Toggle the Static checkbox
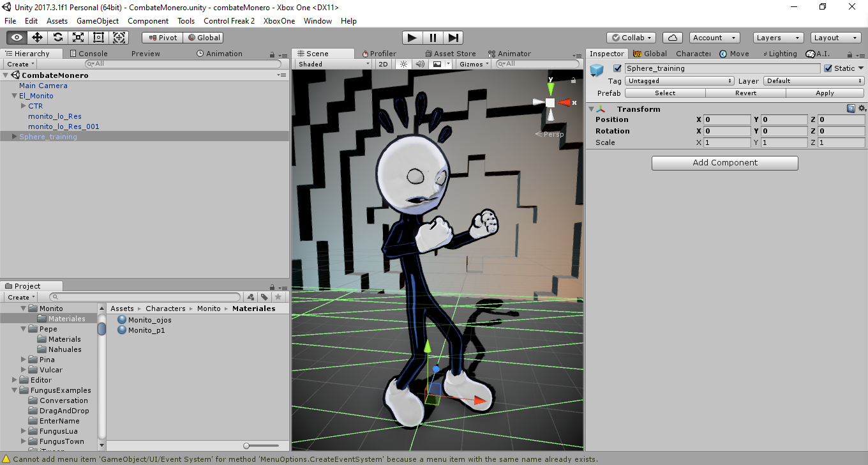868x465 pixels. click(828, 68)
